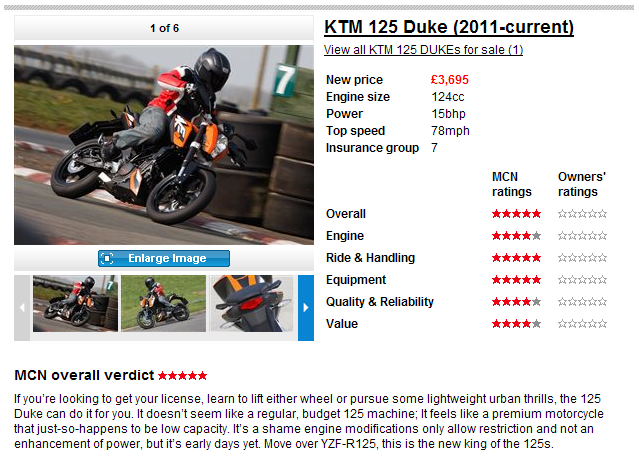
Task: Click the MCN Overall red star rating
Action: 516,214
